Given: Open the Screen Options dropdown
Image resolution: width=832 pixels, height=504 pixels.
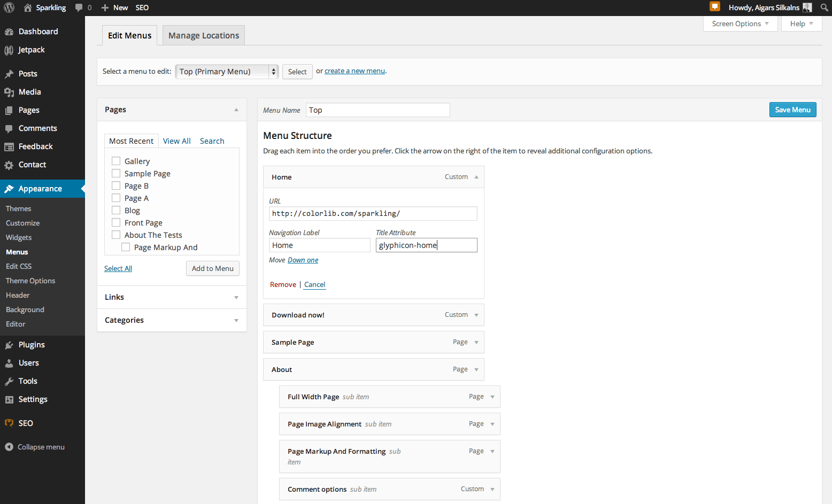Looking at the screenshot, I should [741, 24].
